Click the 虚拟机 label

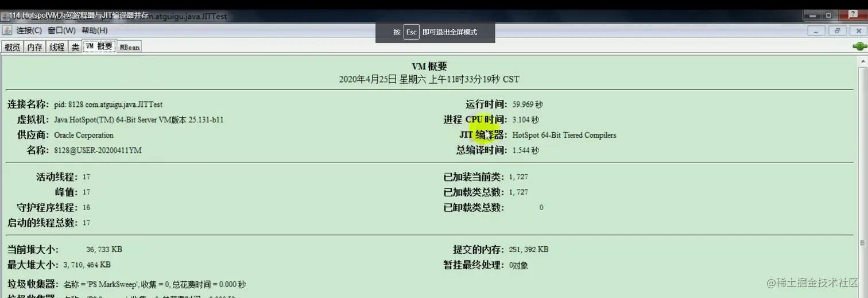33,120
